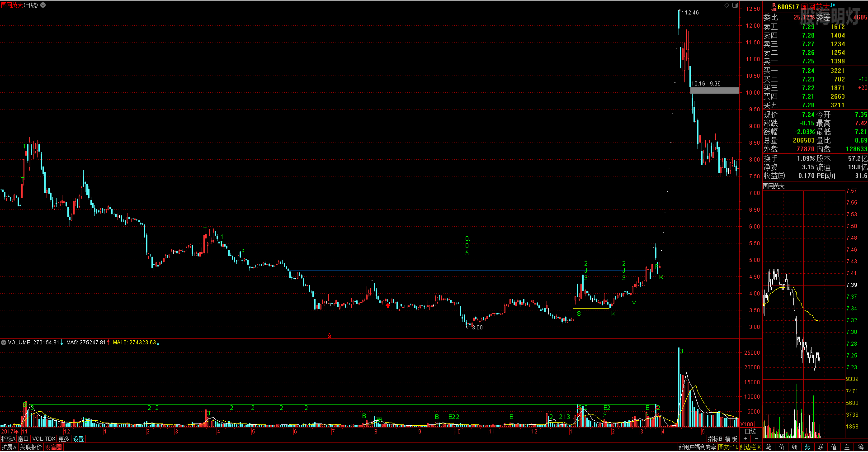This screenshot has width=868, height=452.
Task: Click the MA10: 274323.63 readout
Action: point(134,343)
